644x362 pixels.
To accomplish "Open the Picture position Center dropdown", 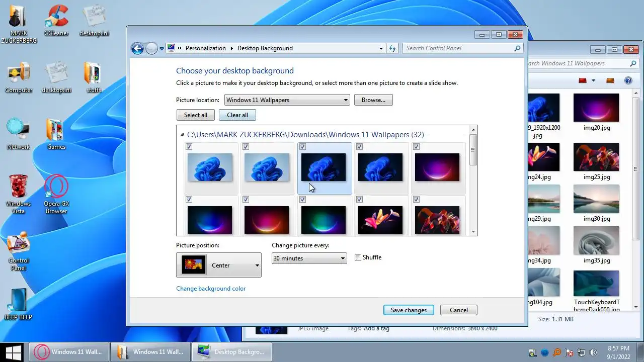I will pos(219,265).
